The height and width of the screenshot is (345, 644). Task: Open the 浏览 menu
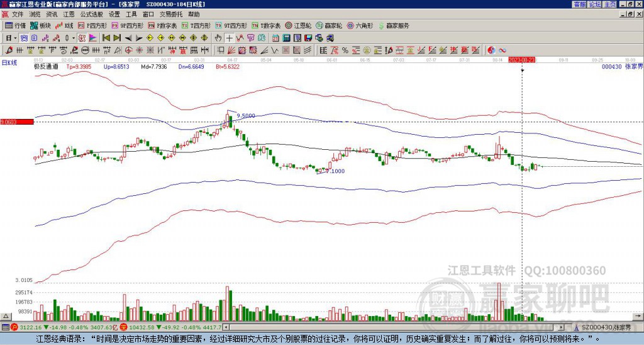tap(35, 14)
